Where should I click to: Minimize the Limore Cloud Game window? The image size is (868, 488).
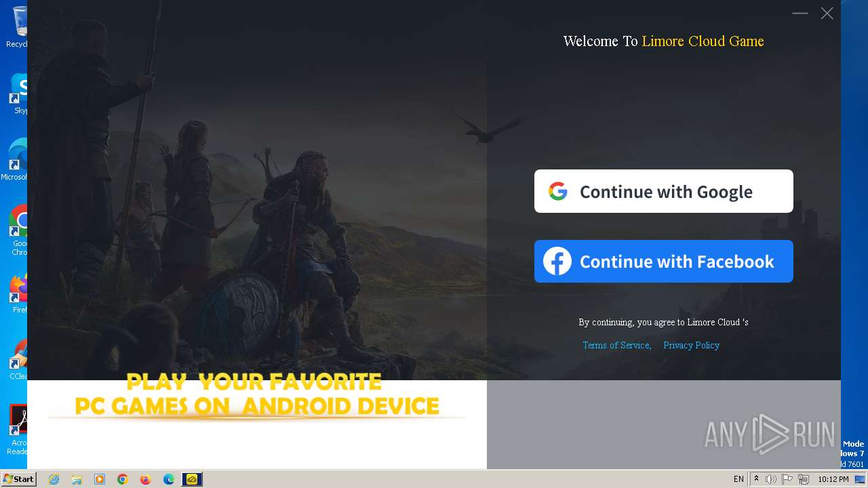[800, 13]
